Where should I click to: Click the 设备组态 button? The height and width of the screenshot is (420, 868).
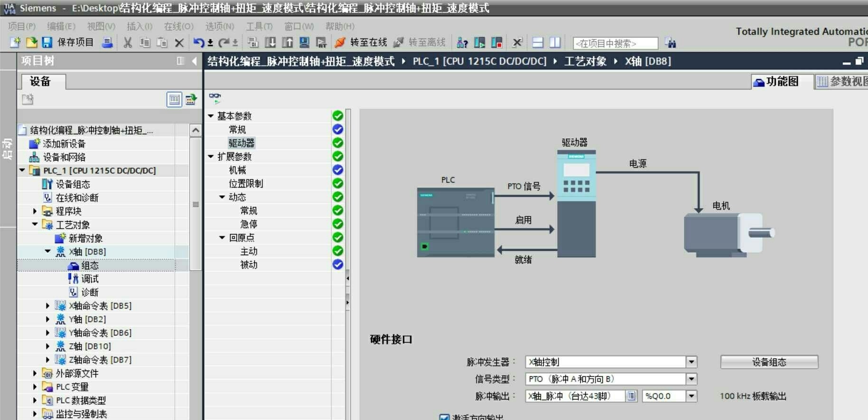[769, 362]
